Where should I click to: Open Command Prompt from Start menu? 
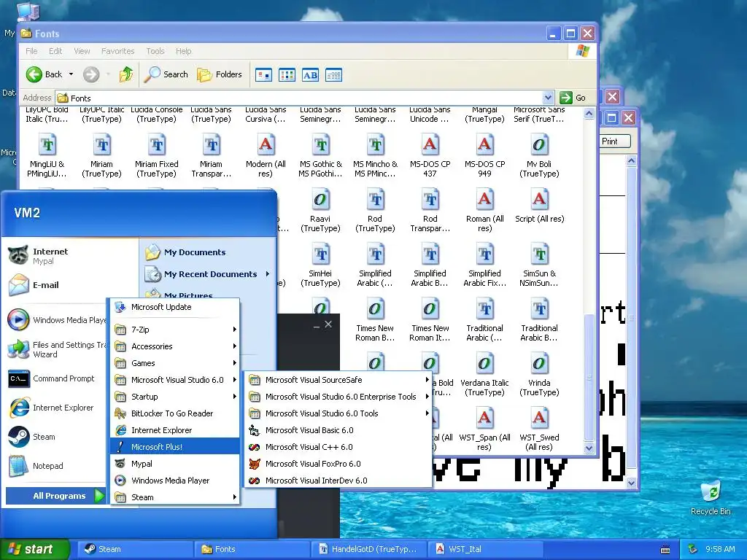[55, 378]
